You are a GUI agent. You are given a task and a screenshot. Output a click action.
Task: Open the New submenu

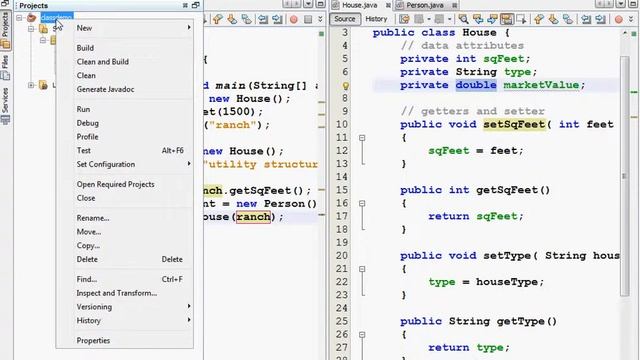pos(133,28)
